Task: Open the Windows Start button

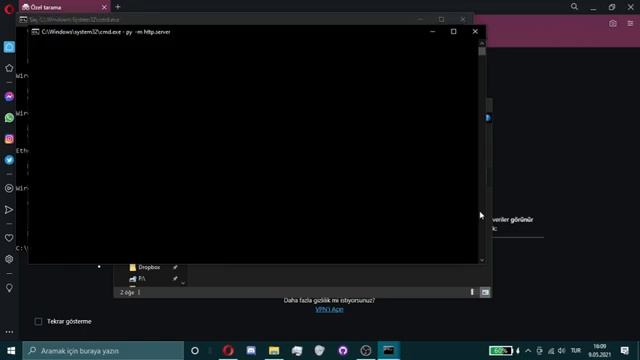Action: 11,351
